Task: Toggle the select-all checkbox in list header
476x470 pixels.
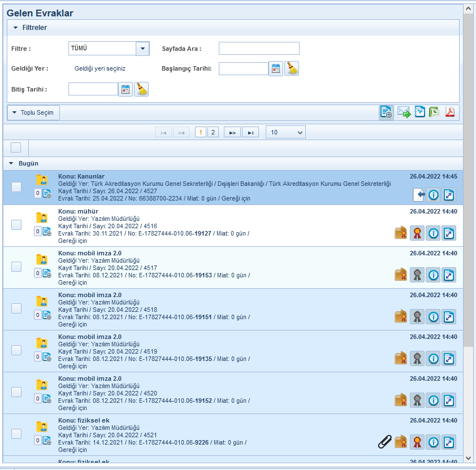Action: 16,147
